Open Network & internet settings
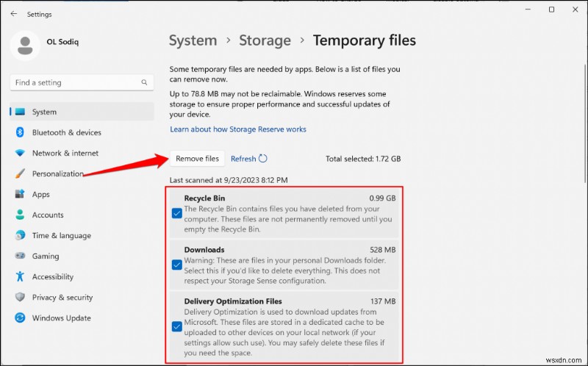Image resolution: width=588 pixels, height=366 pixels. (x=82, y=153)
